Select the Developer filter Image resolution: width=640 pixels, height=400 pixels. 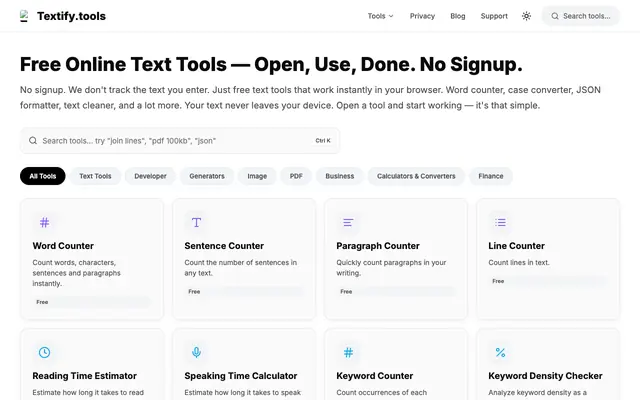pyautogui.click(x=150, y=176)
